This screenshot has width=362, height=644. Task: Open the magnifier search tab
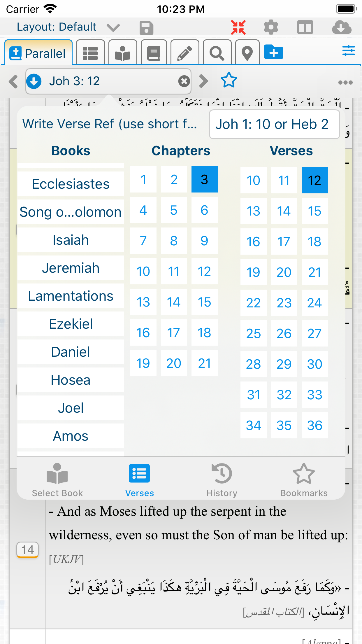click(x=217, y=53)
